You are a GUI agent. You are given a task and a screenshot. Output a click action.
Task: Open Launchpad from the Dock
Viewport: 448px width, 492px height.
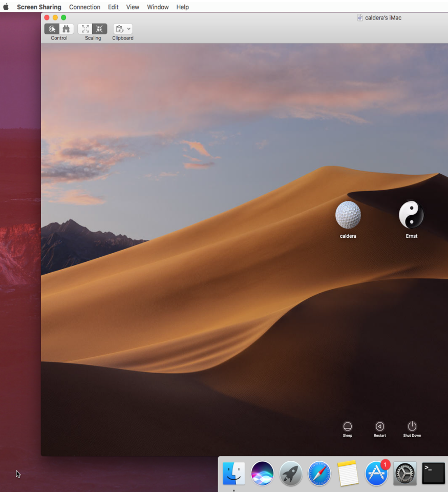click(x=290, y=473)
